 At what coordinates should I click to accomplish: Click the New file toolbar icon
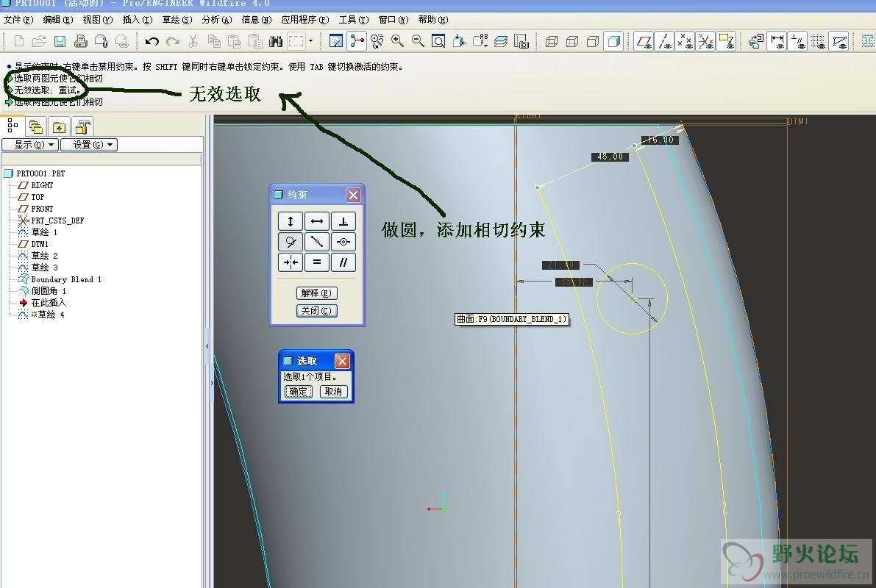[18, 40]
